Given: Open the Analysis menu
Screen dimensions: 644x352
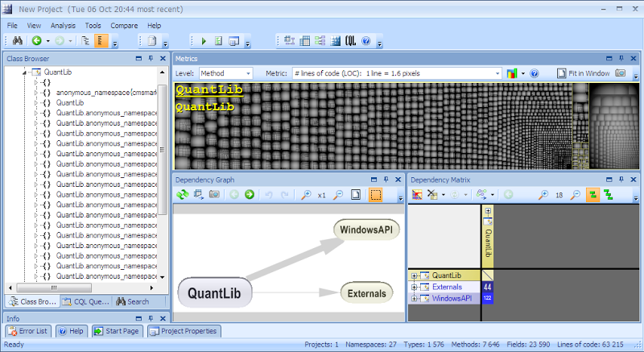Looking at the screenshot, I should tap(63, 26).
